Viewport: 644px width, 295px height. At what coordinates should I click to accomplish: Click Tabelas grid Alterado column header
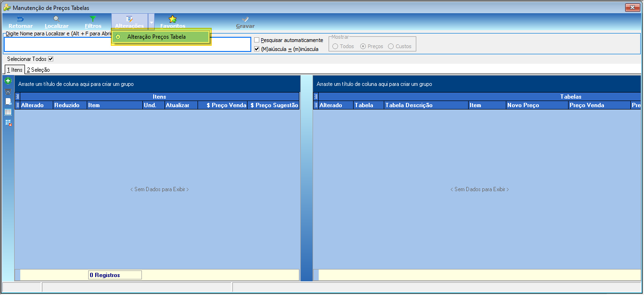coord(336,105)
